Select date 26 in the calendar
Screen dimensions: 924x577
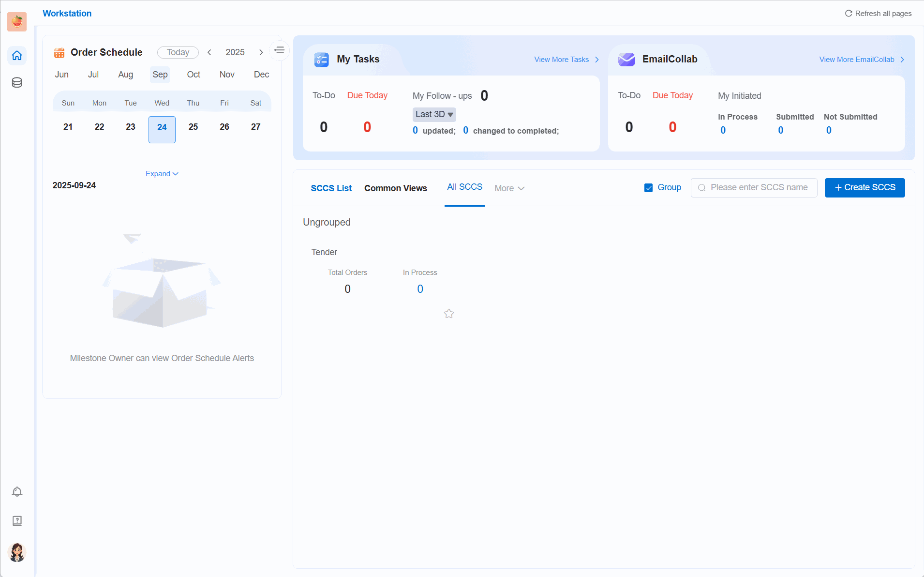point(224,127)
